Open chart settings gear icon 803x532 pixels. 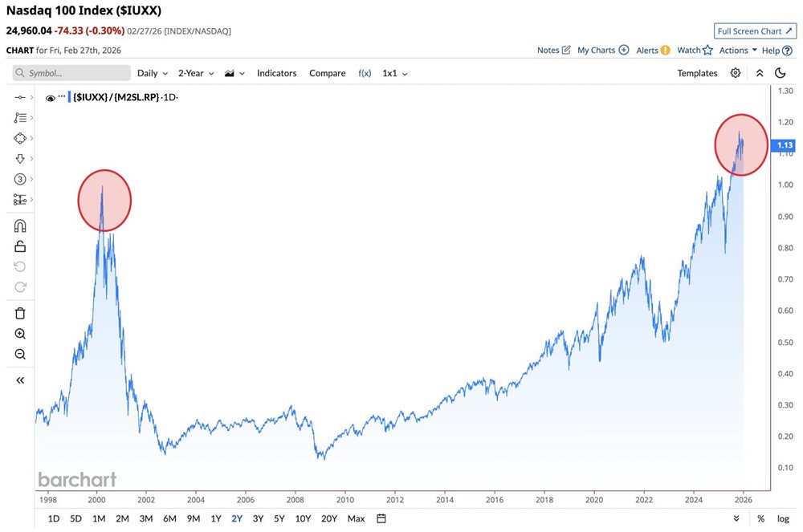736,73
